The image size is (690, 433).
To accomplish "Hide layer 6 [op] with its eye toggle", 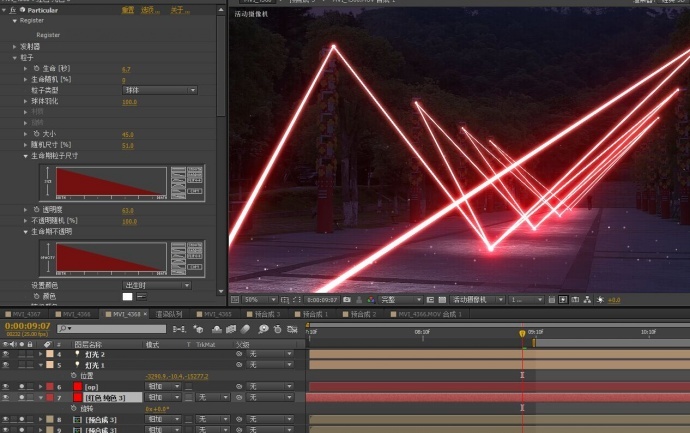I will [x=6, y=386].
